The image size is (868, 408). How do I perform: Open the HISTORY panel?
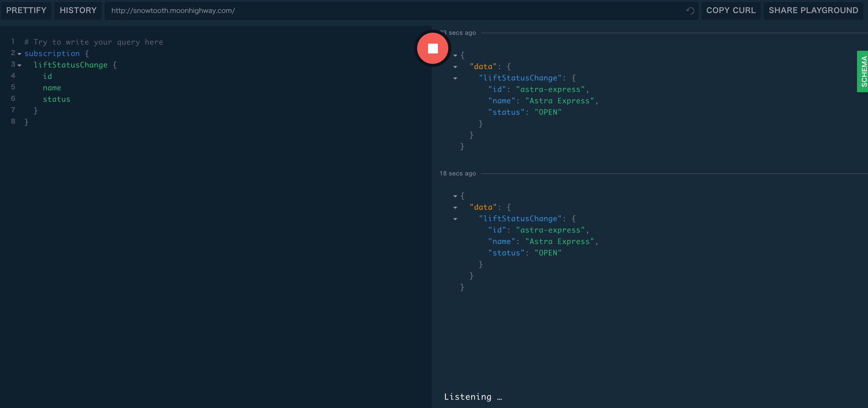(x=78, y=10)
